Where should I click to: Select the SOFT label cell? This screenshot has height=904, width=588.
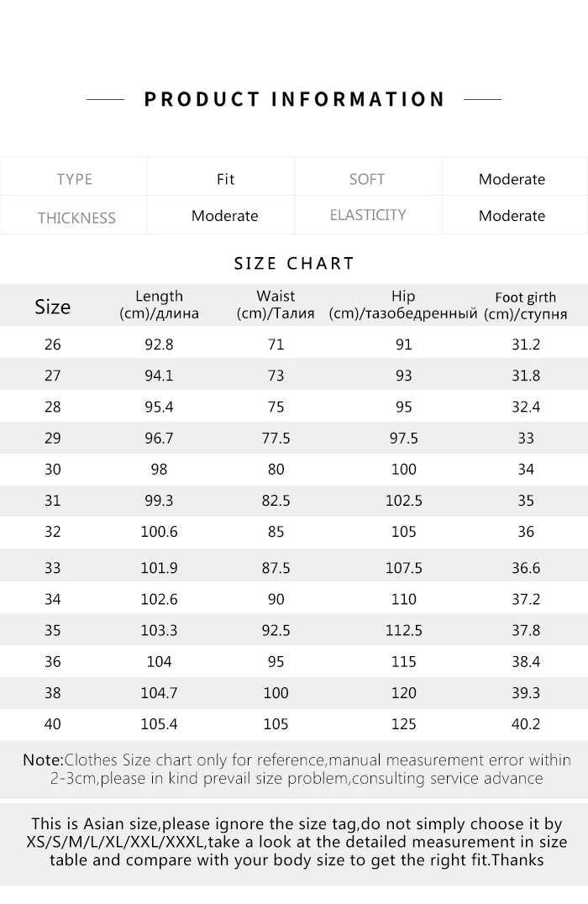pos(367,179)
